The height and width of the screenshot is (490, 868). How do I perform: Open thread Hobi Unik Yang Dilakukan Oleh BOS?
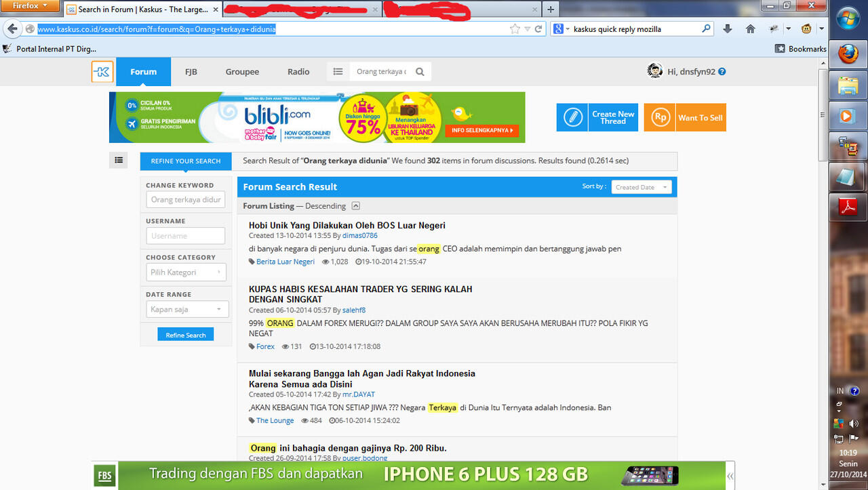347,226
